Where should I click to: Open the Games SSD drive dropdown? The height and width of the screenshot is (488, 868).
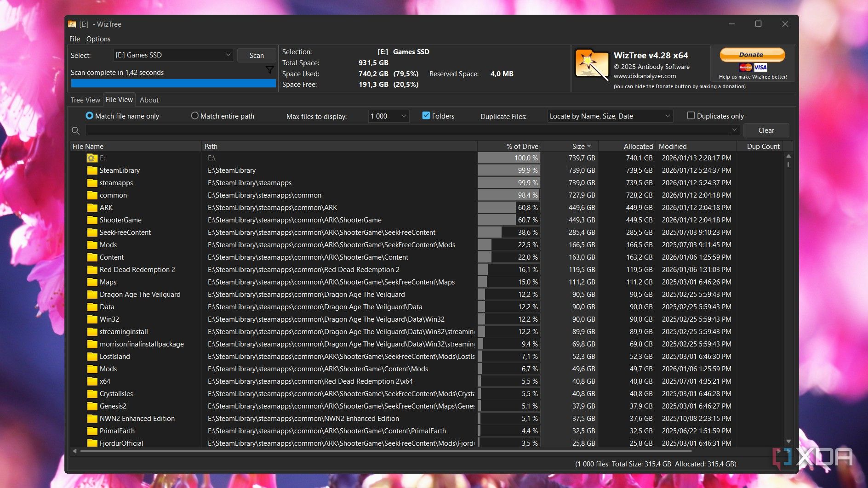173,55
